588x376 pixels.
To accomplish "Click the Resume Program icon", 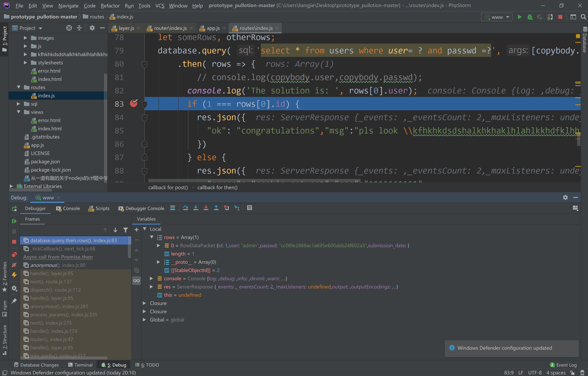I will tap(14, 221).
